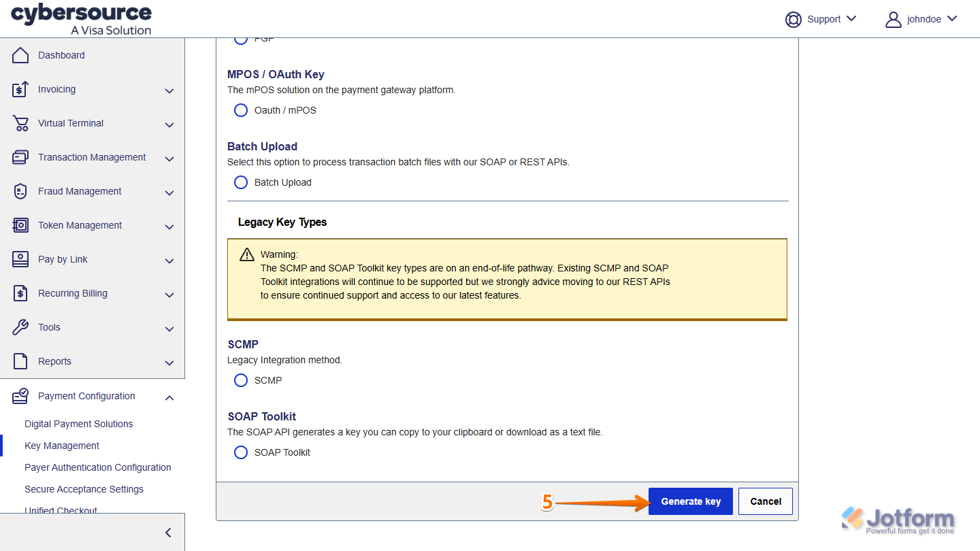The height and width of the screenshot is (551, 980).
Task: Select the Batch Upload radio button
Action: coord(241,182)
